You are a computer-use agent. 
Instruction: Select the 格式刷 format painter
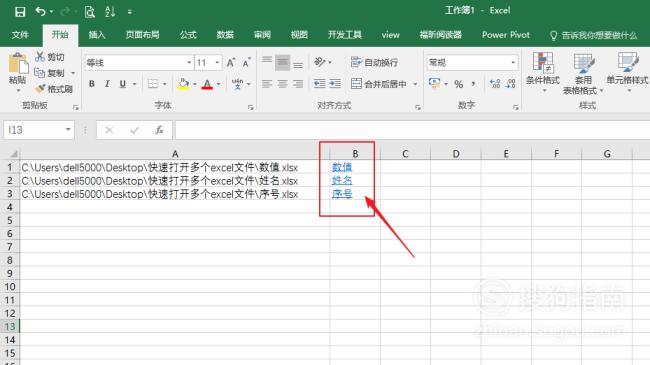54,89
